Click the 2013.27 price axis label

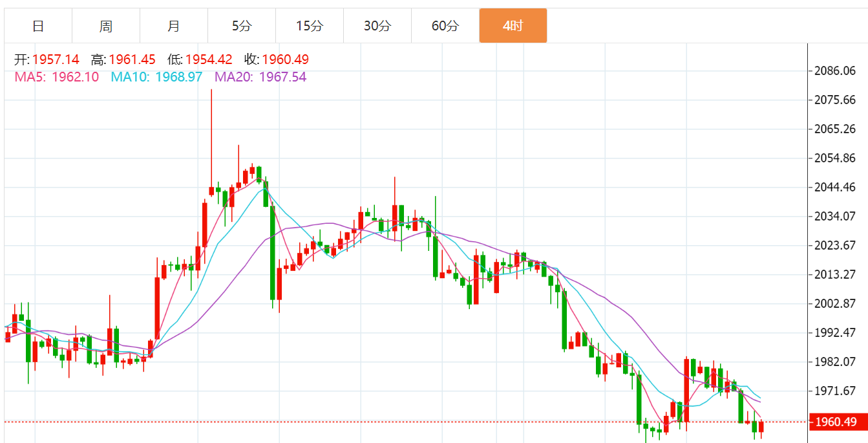click(x=836, y=275)
